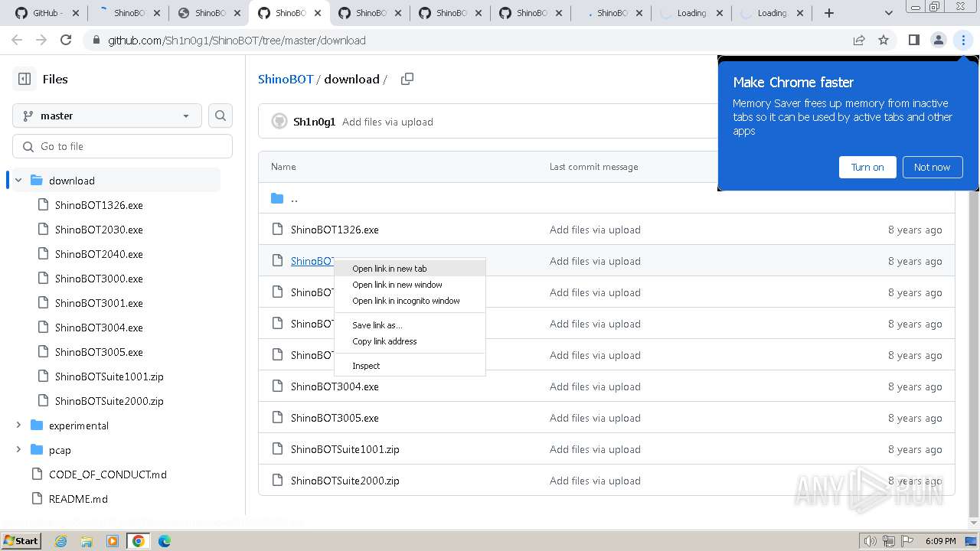This screenshot has height=551, width=980.
Task: Open ShinoBOT3004.exe in file list
Action: tap(335, 386)
